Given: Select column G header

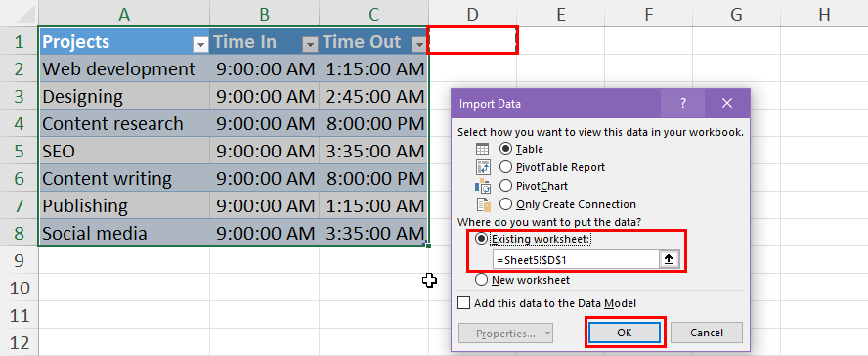Looking at the screenshot, I should pyautogui.click(x=736, y=14).
